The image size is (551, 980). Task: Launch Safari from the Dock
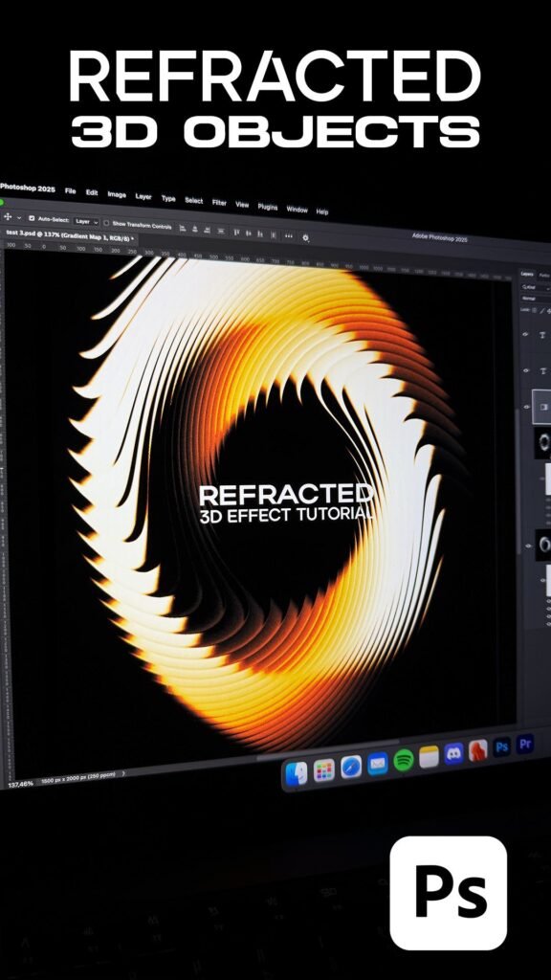351,767
